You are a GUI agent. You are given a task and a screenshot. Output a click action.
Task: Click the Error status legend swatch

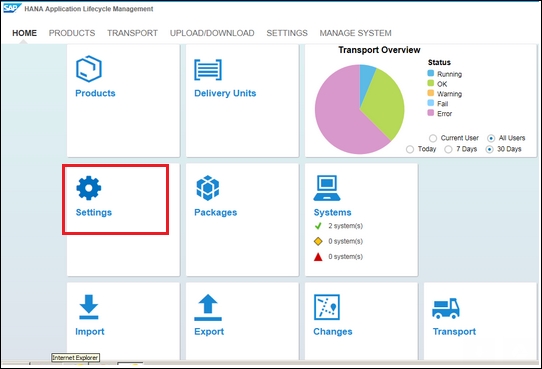(x=431, y=113)
